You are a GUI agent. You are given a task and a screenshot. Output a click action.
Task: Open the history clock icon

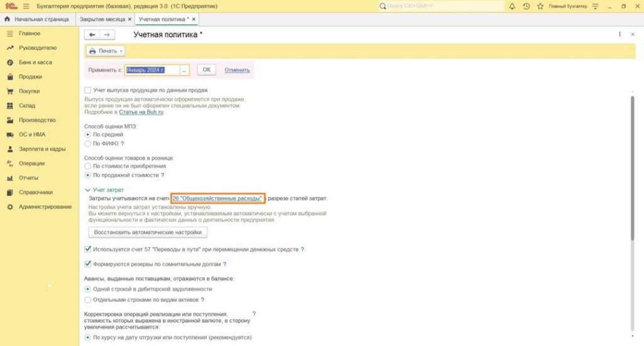526,6
